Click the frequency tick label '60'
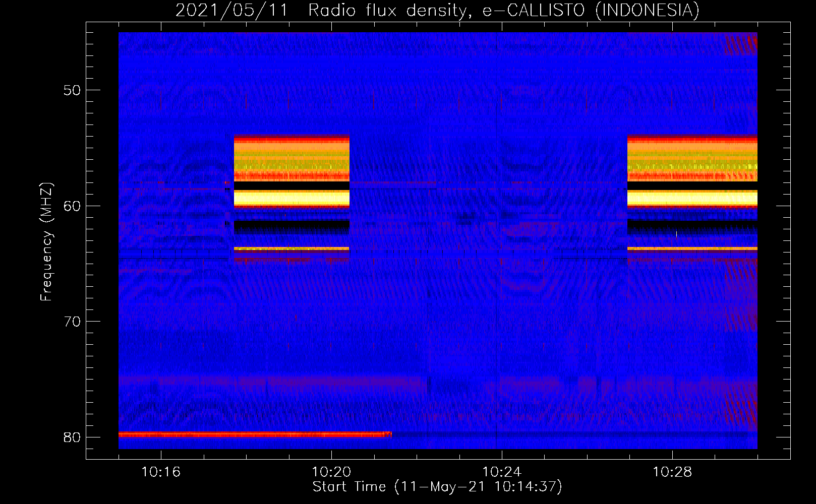This screenshot has height=504, width=816. (x=72, y=206)
